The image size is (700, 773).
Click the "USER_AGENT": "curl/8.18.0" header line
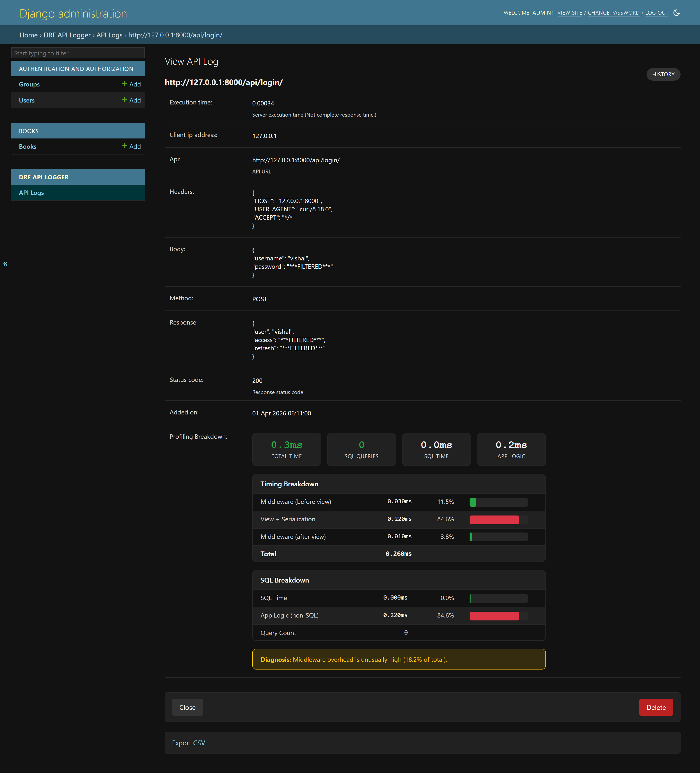tap(292, 209)
